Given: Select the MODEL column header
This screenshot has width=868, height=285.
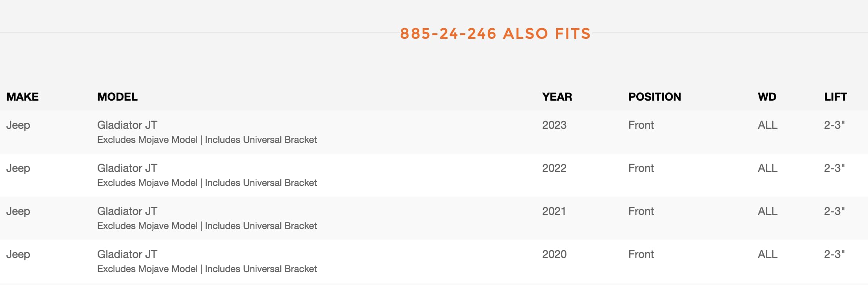Looking at the screenshot, I should pyautogui.click(x=117, y=97).
